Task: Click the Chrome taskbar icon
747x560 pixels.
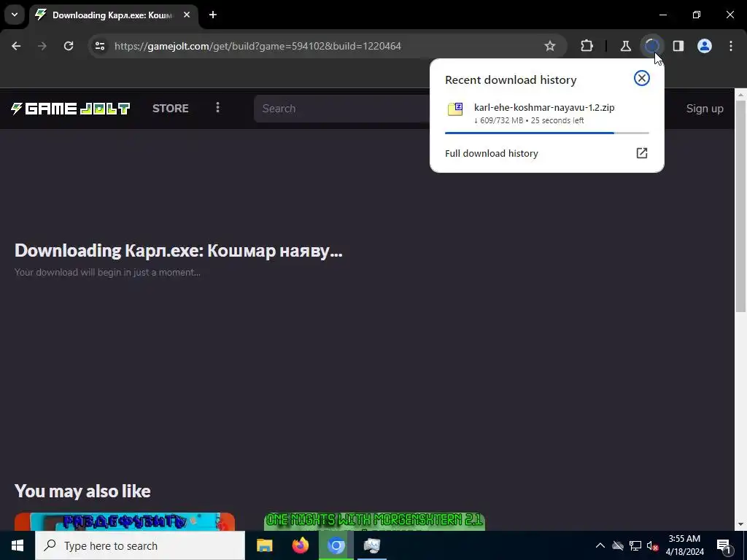Action: pos(336,545)
